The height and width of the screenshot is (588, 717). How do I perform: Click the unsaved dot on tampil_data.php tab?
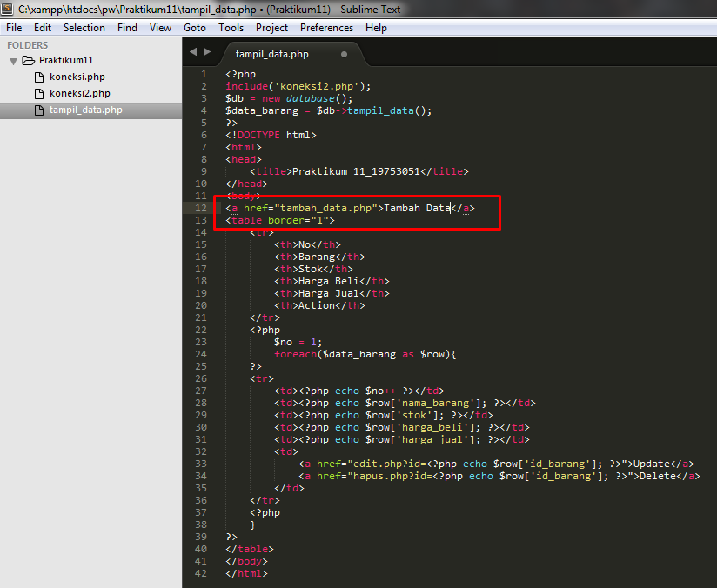344,55
